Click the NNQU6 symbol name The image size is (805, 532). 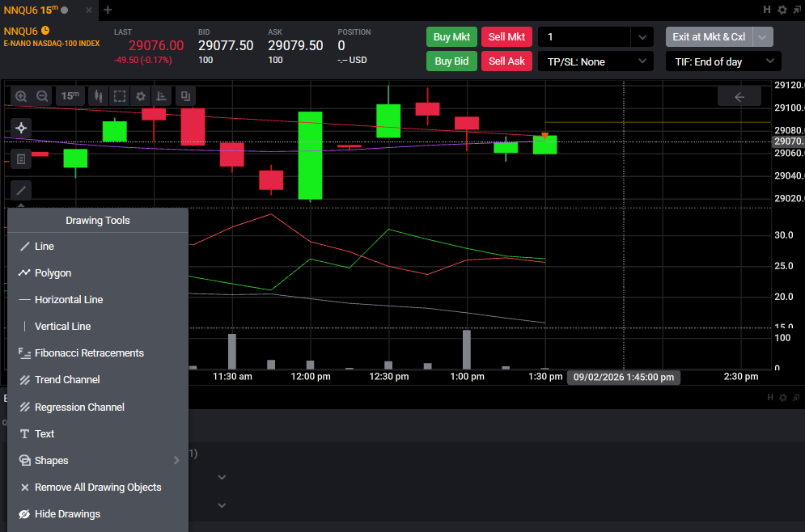pyautogui.click(x=20, y=32)
